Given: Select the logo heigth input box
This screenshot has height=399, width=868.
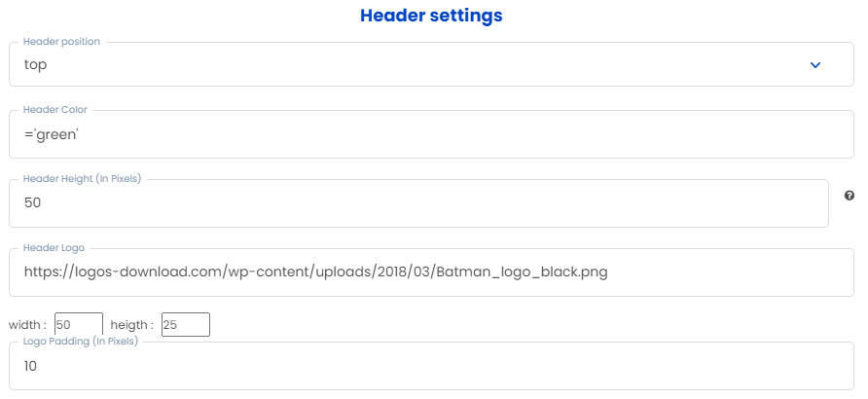Looking at the screenshot, I should click(x=186, y=324).
